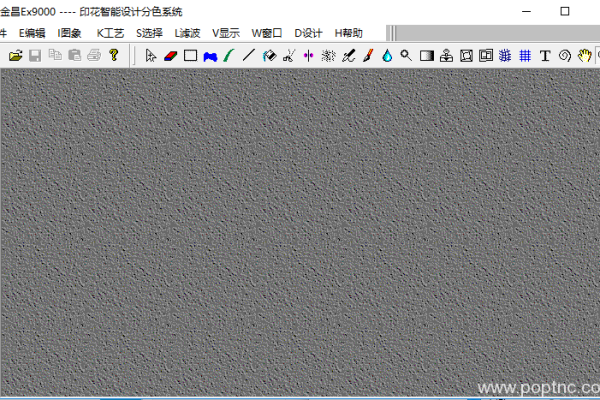Select the red eraser tool

point(170,56)
